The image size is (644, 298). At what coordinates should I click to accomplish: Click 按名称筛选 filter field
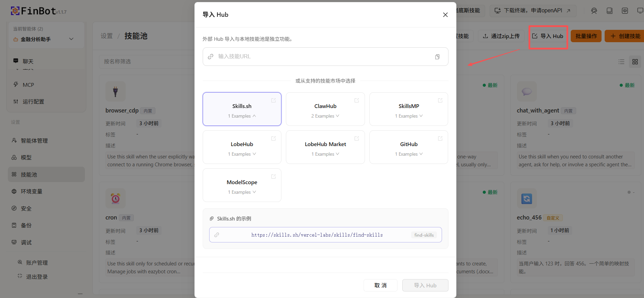coord(147,62)
